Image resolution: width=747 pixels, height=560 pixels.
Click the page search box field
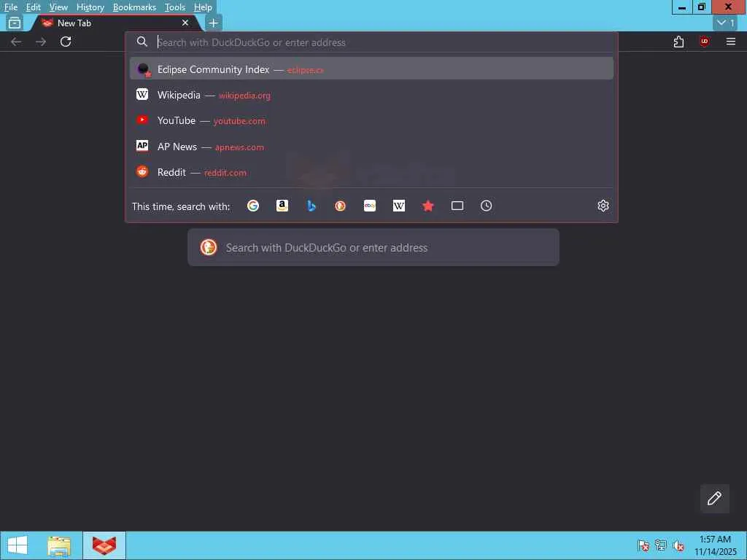[x=373, y=247]
